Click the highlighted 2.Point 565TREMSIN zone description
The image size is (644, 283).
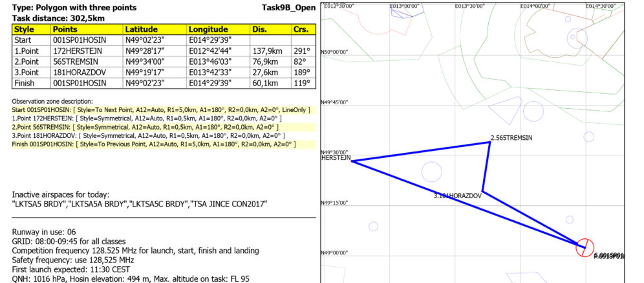click(x=147, y=127)
